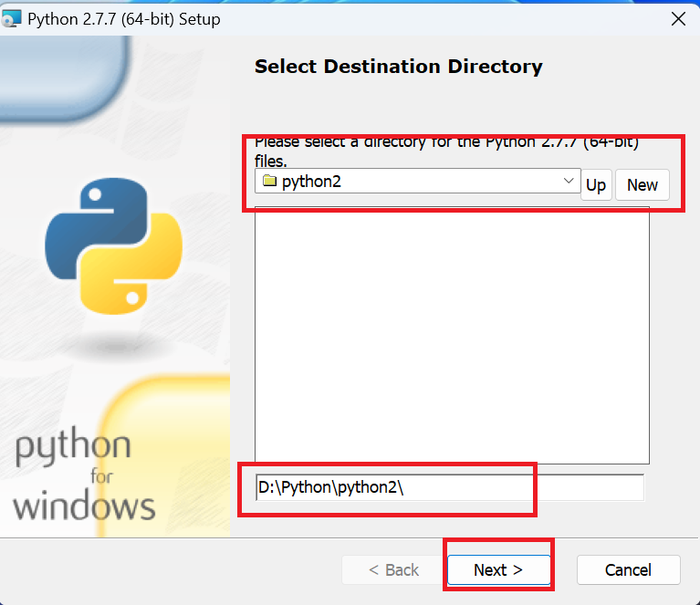Click the empty folder list box
This screenshot has width=700, height=605.
pos(452,335)
